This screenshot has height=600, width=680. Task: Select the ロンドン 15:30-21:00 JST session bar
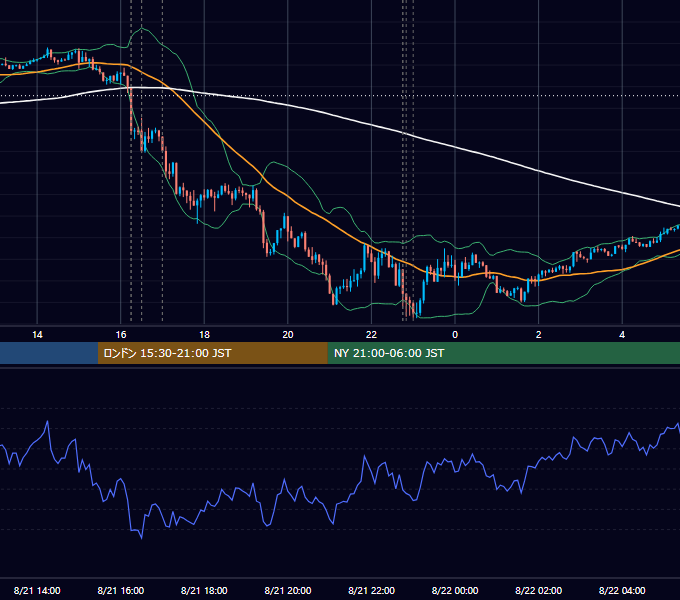(212, 353)
